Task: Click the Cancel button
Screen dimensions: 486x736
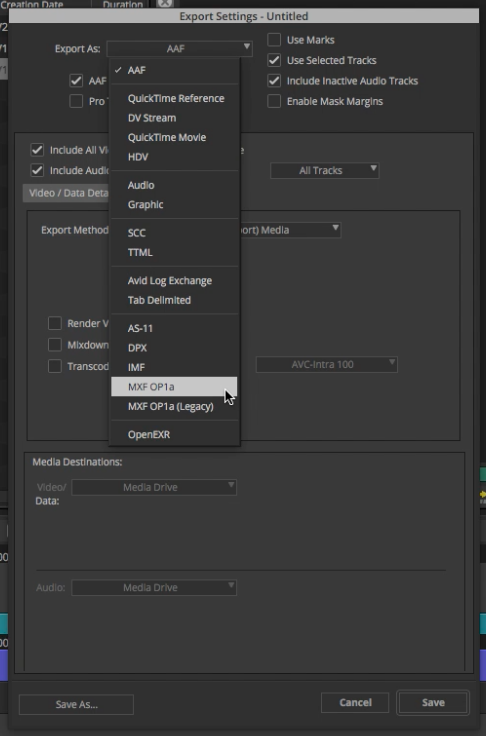Action: (355, 703)
